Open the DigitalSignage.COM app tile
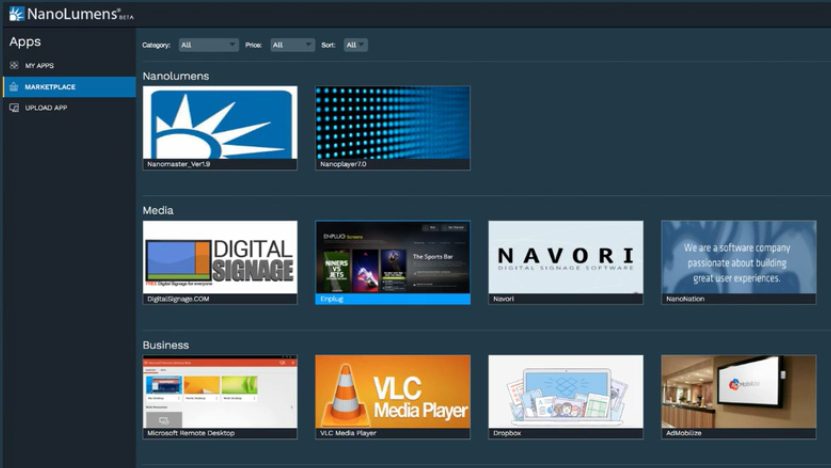831x468 pixels. (220, 257)
